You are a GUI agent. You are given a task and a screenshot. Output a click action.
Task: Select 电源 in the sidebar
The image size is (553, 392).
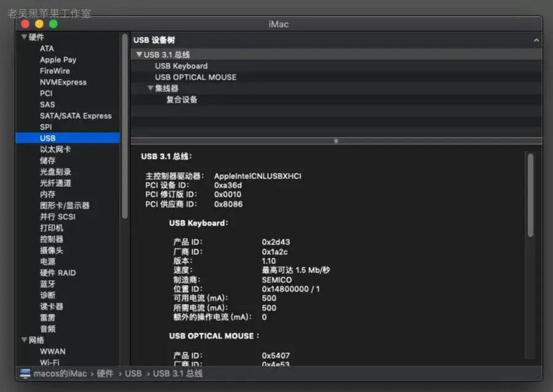(x=47, y=262)
